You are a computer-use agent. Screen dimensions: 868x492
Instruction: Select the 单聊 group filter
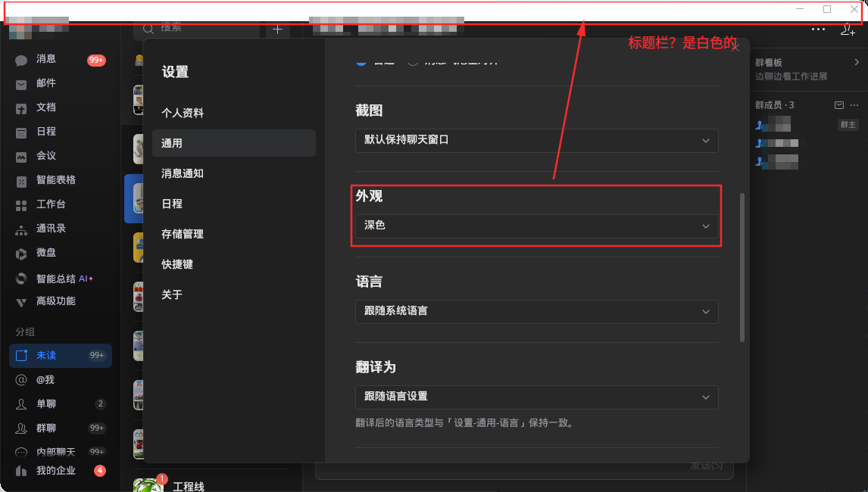click(61, 404)
